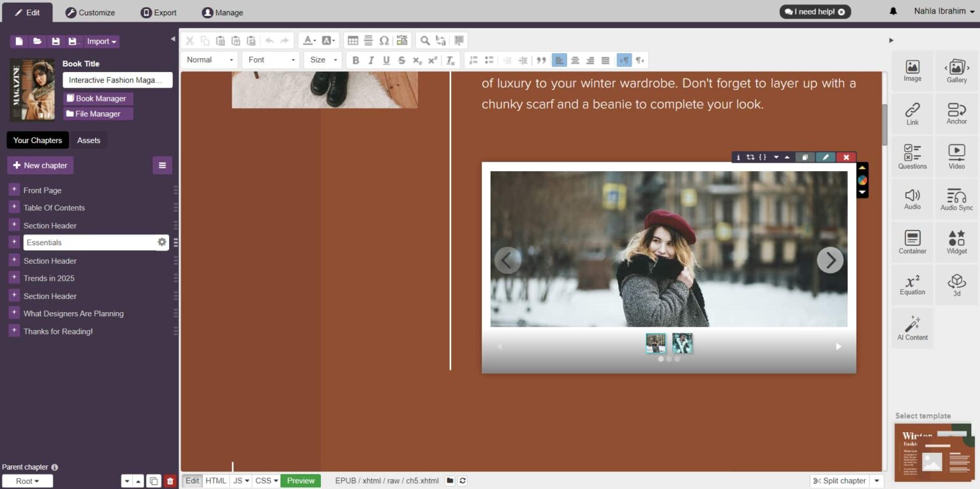Insert a Link using the Link tool
980x489 pixels.
pos(912,113)
